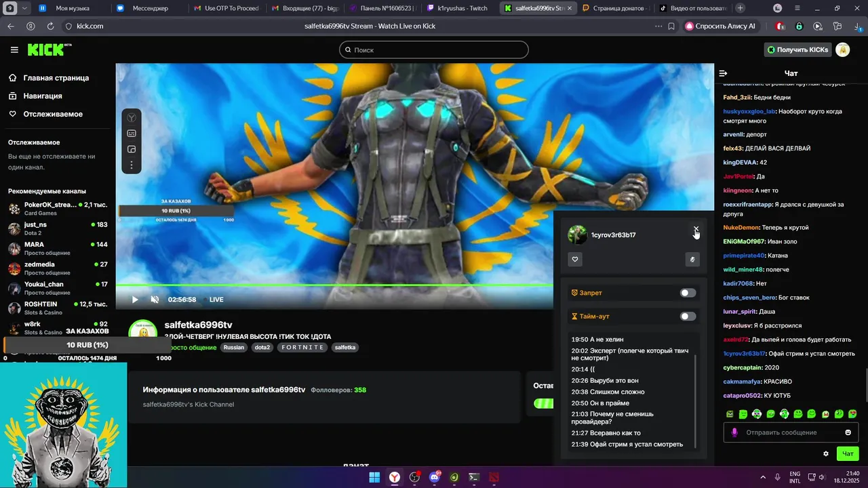Click the Поиск search field

pos(434,49)
